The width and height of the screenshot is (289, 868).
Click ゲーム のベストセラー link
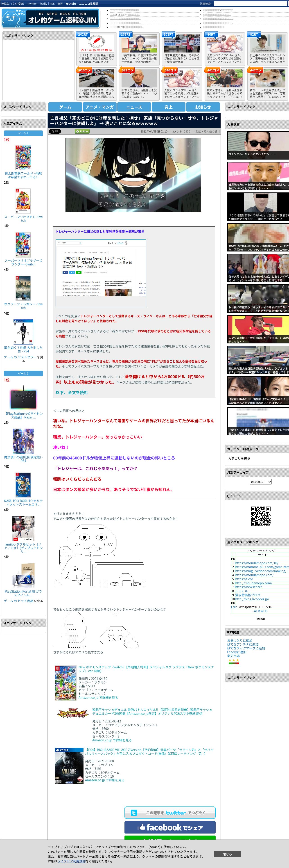(x=20, y=357)
